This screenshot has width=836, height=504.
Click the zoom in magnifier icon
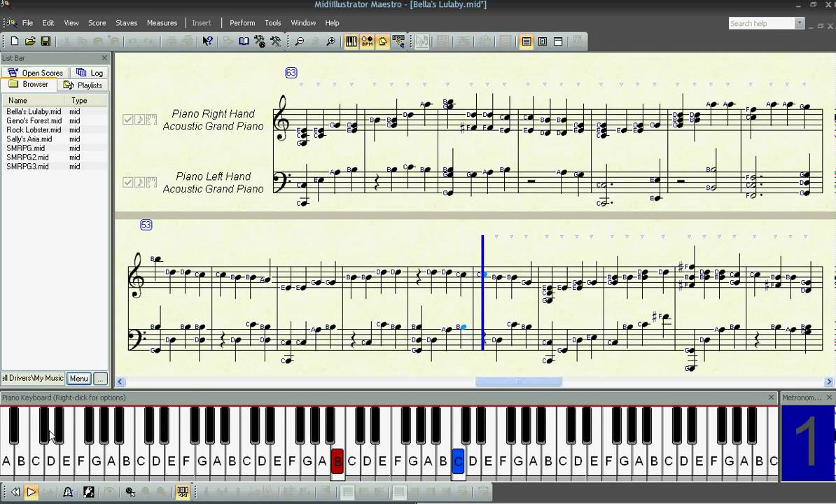331,41
